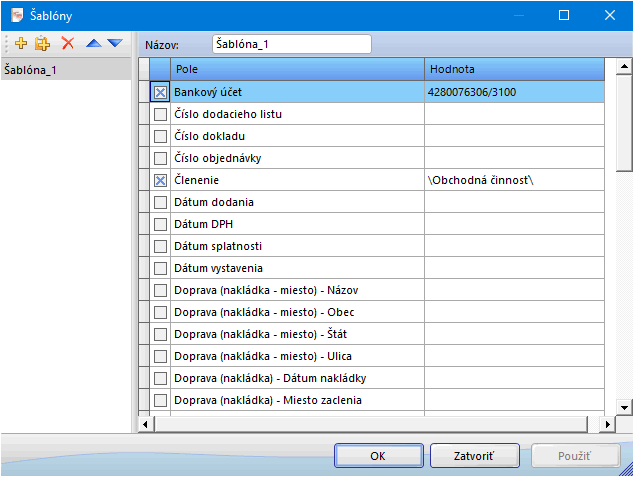634x477 pixels.
Task: Select the Členenie value cell
Action: click(x=513, y=181)
